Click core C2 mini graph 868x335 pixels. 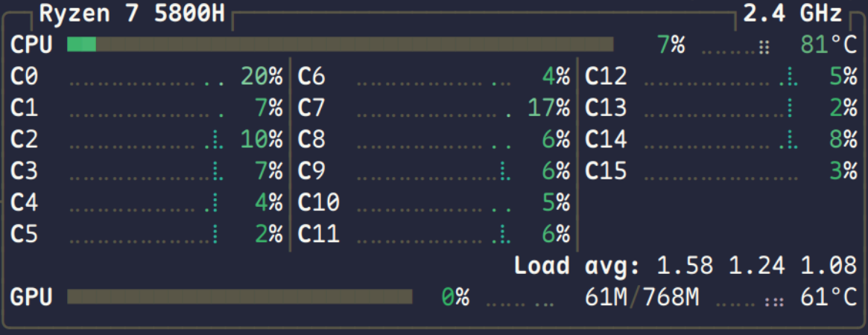tap(147, 141)
